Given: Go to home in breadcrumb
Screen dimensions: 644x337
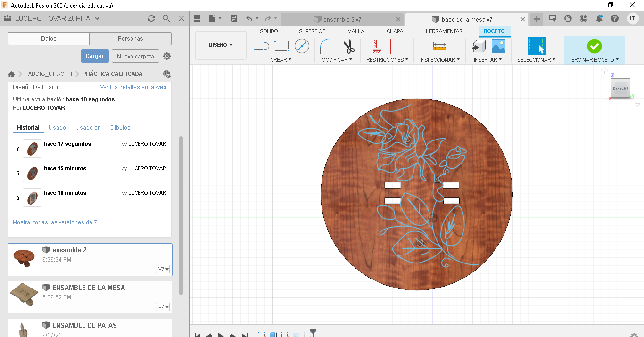Looking at the screenshot, I should [x=11, y=74].
